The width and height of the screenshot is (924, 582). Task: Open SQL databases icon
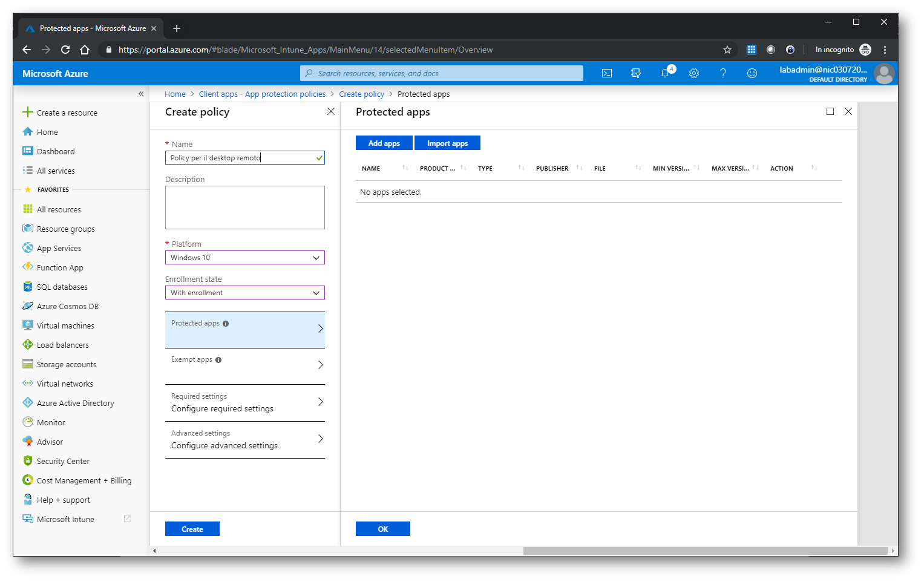[27, 286]
